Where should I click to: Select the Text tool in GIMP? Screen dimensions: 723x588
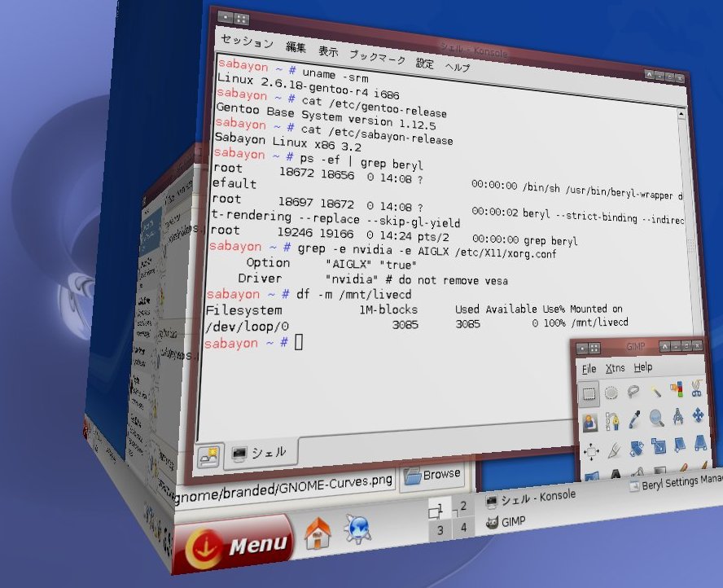click(615, 474)
